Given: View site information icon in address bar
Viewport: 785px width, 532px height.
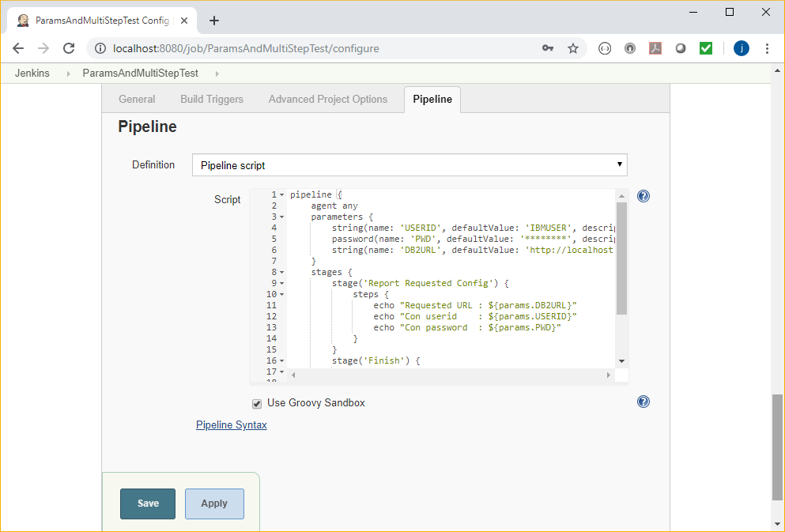Looking at the screenshot, I should (100, 48).
